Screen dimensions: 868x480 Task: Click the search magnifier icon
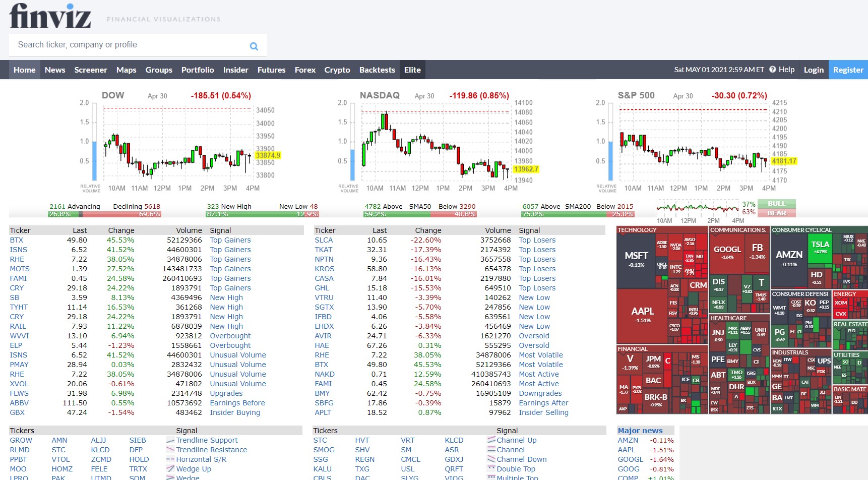coord(254,46)
